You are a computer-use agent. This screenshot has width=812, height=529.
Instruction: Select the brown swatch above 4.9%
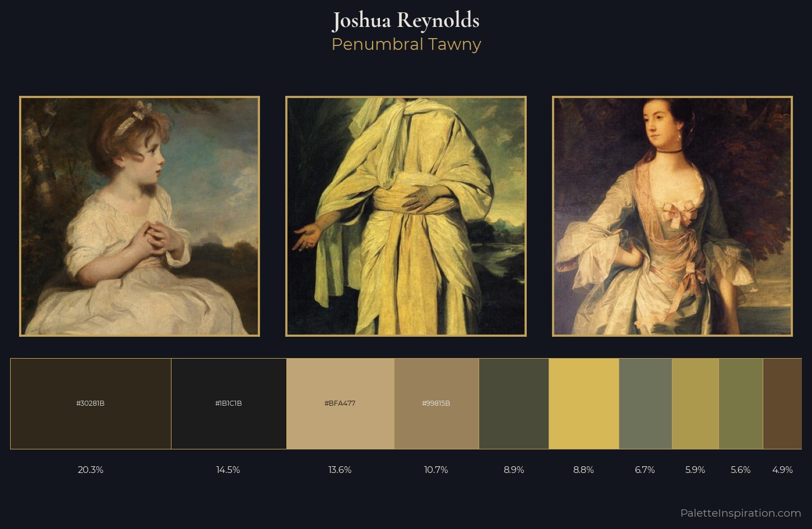(782, 403)
